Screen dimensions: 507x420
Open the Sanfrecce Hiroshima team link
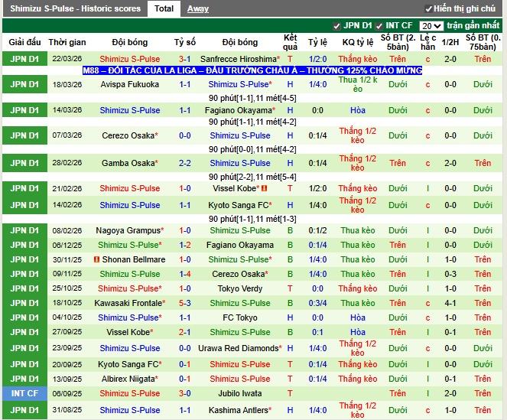pyautogui.click(x=238, y=59)
